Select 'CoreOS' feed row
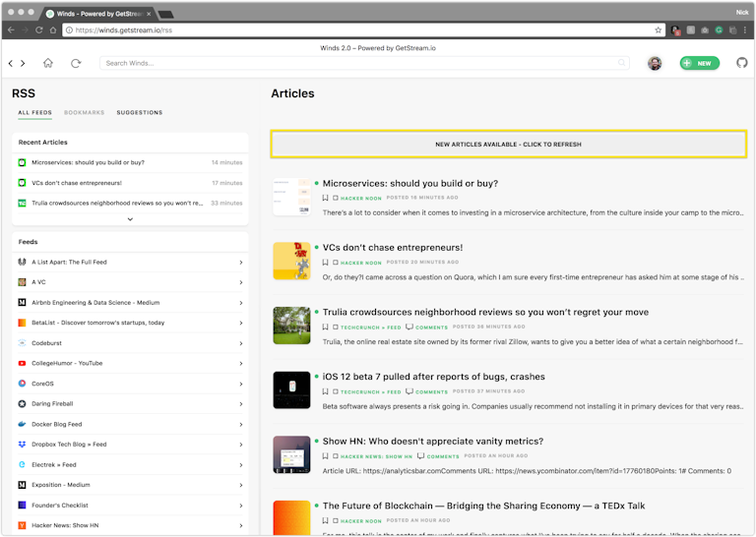 click(x=130, y=384)
